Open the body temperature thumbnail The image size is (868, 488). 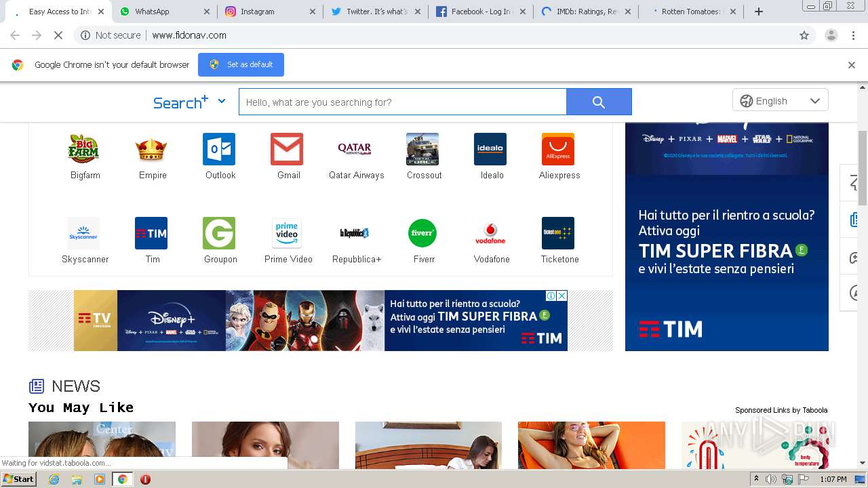click(x=755, y=445)
